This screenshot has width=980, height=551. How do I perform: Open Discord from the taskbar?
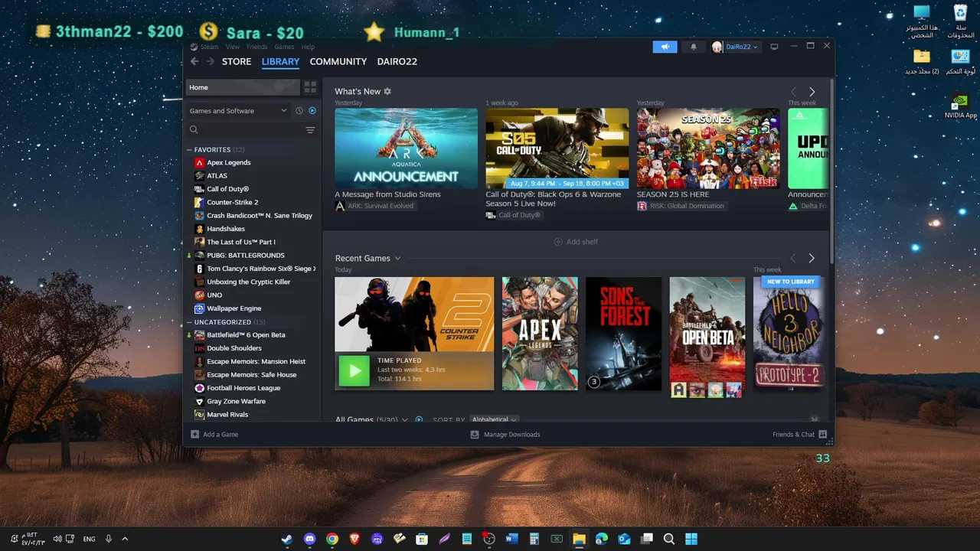[309, 539]
